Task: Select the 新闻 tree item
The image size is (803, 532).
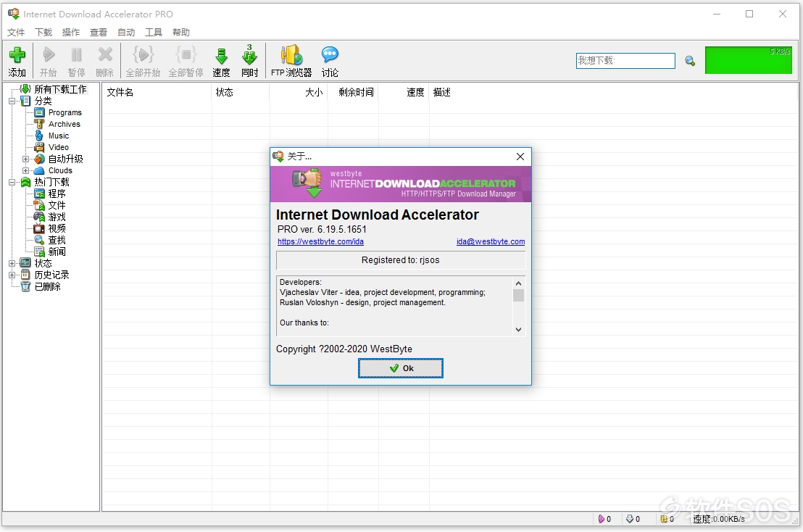Action: tap(57, 252)
